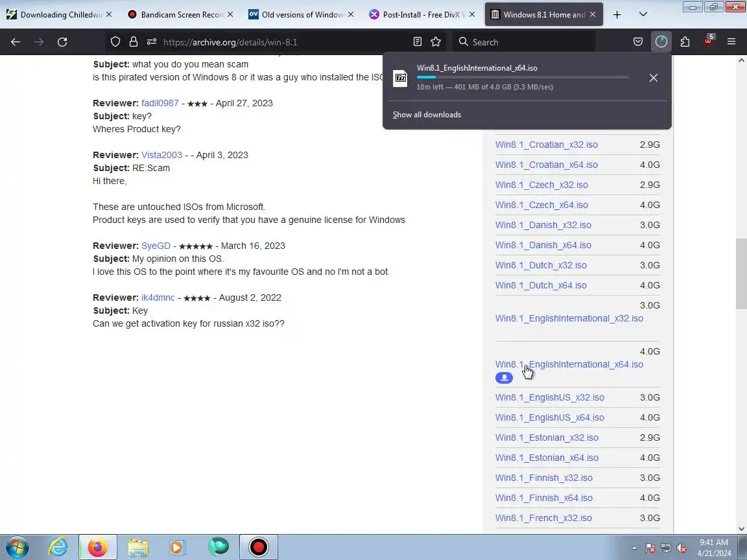
Task: List all tabs with the dropdown arrow
Action: coord(643,15)
